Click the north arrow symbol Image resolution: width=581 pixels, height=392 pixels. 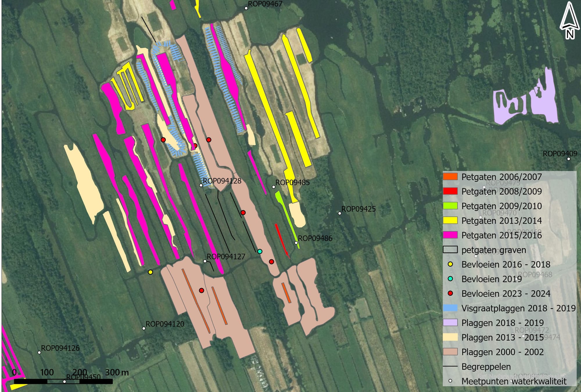pyautogui.click(x=569, y=20)
